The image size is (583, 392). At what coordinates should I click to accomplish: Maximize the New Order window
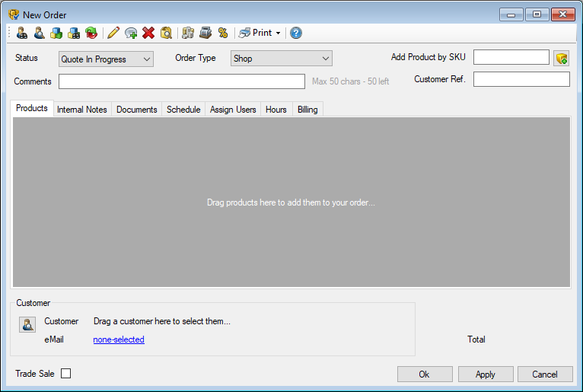(x=537, y=14)
